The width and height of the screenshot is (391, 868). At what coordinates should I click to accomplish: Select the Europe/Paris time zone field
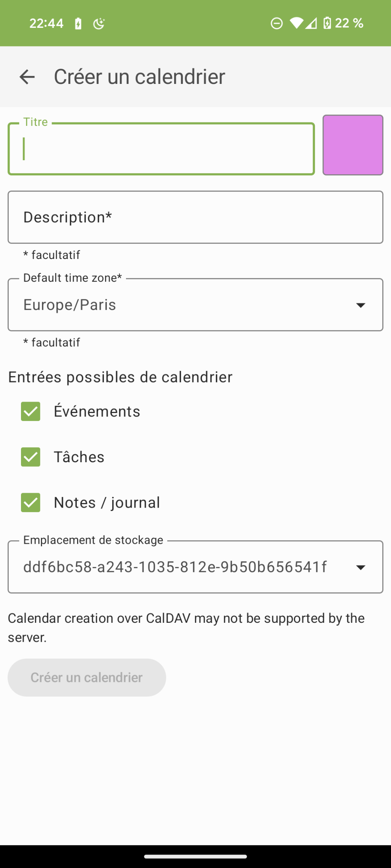point(195,305)
